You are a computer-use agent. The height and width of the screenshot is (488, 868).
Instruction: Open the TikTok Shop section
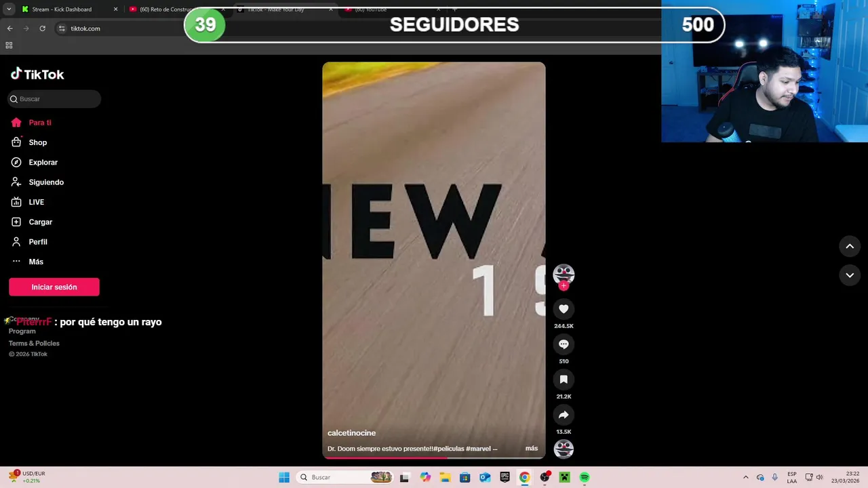point(29,142)
